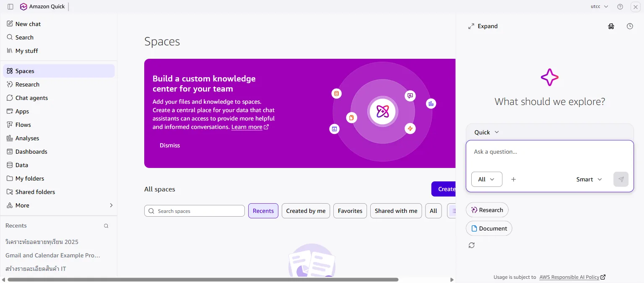Open chat history clock icon

click(x=630, y=26)
